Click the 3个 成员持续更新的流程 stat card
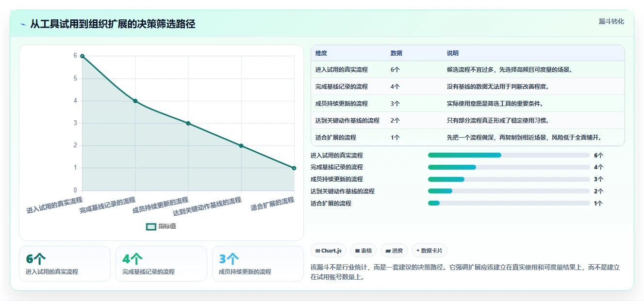Screen dimensions: 644x301 pyautogui.click(x=258, y=264)
